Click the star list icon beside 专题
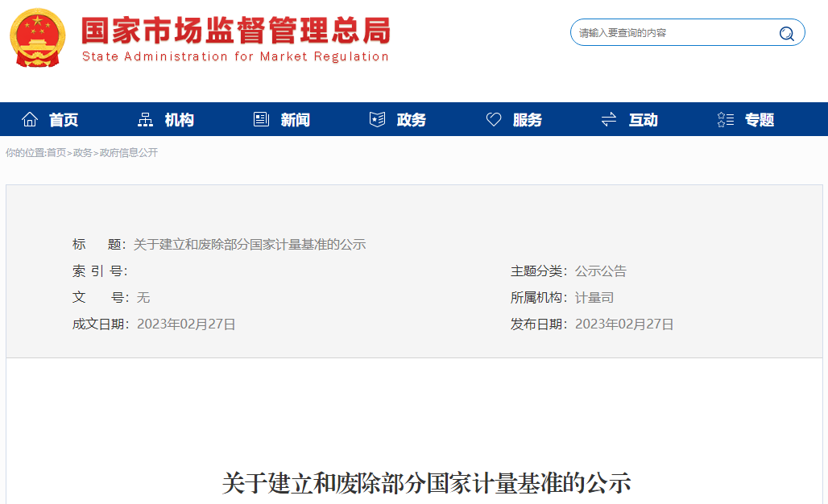The width and height of the screenshot is (828, 504). click(x=725, y=120)
